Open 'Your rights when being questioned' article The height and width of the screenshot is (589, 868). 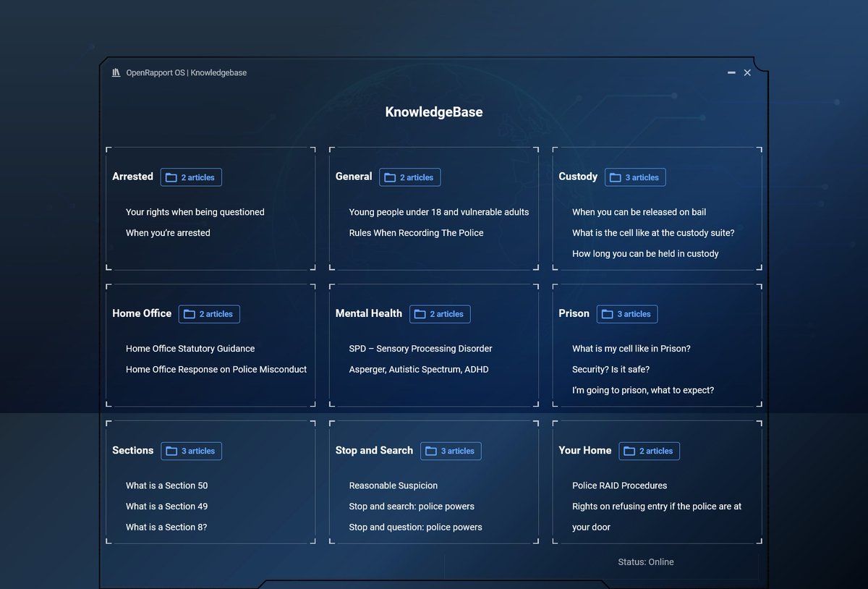195,212
